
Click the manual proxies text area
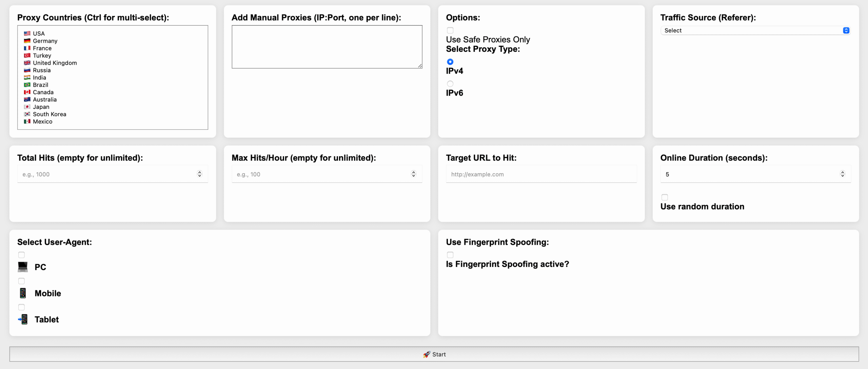pyautogui.click(x=327, y=47)
